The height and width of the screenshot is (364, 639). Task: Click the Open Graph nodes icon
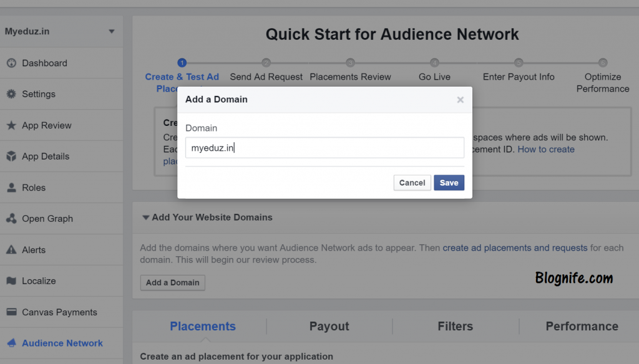click(x=11, y=219)
